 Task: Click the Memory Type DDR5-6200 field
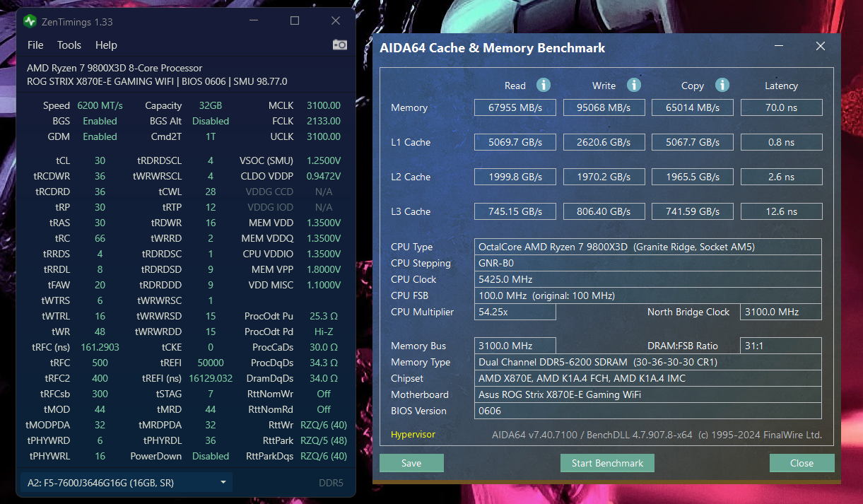pos(648,362)
